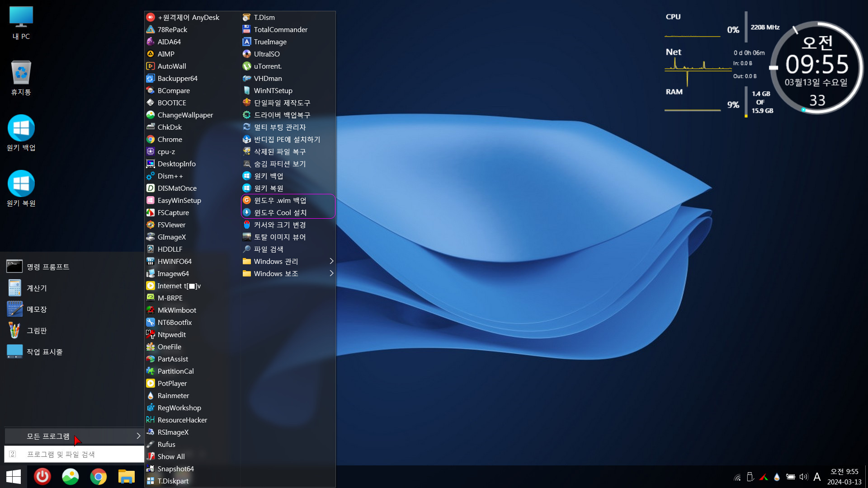
Task: Click the 계산기 calculator icon
Action: tap(14, 288)
